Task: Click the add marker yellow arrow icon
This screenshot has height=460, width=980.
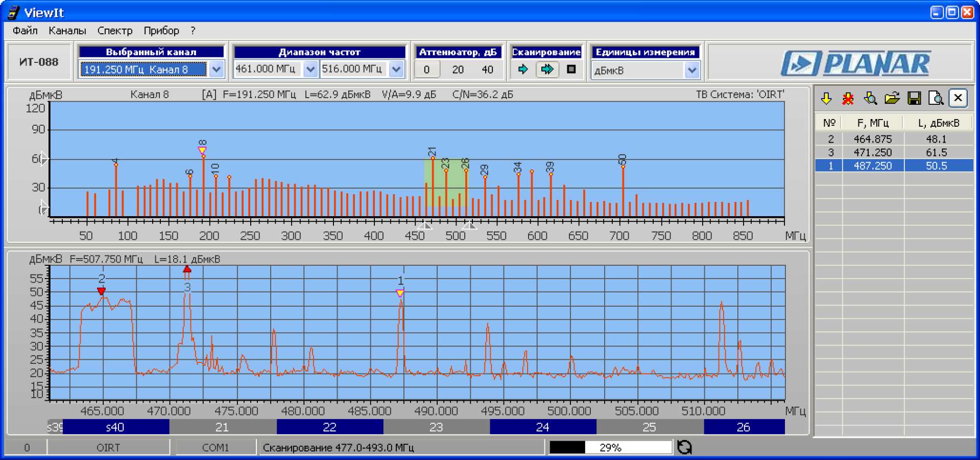Action: pyautogui.click(x=826, y=98)
